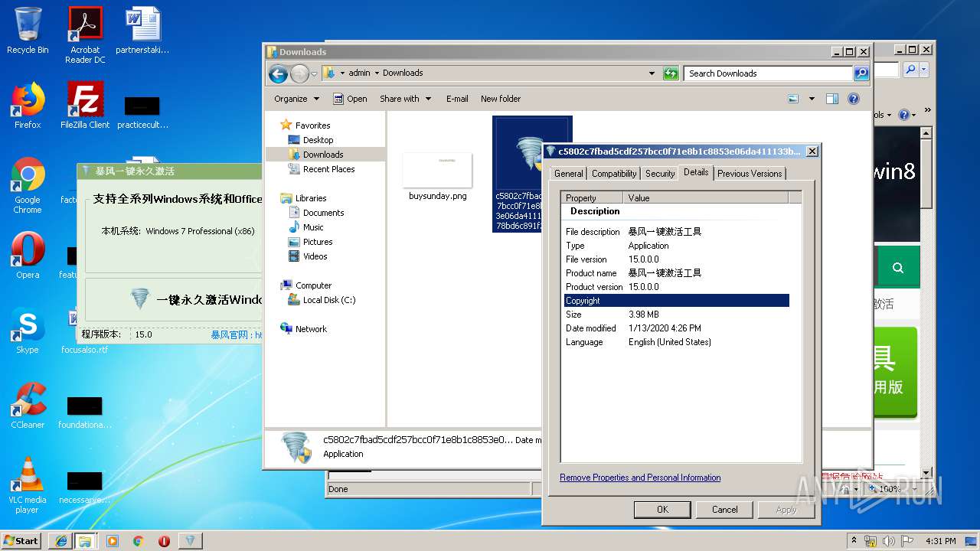
Task: Open the partnerstaki Word document icon
Action: [x=142, y=31]
